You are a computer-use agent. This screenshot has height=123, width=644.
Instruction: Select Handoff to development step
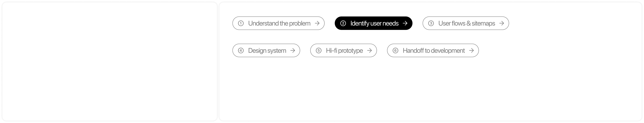point(434,51)
